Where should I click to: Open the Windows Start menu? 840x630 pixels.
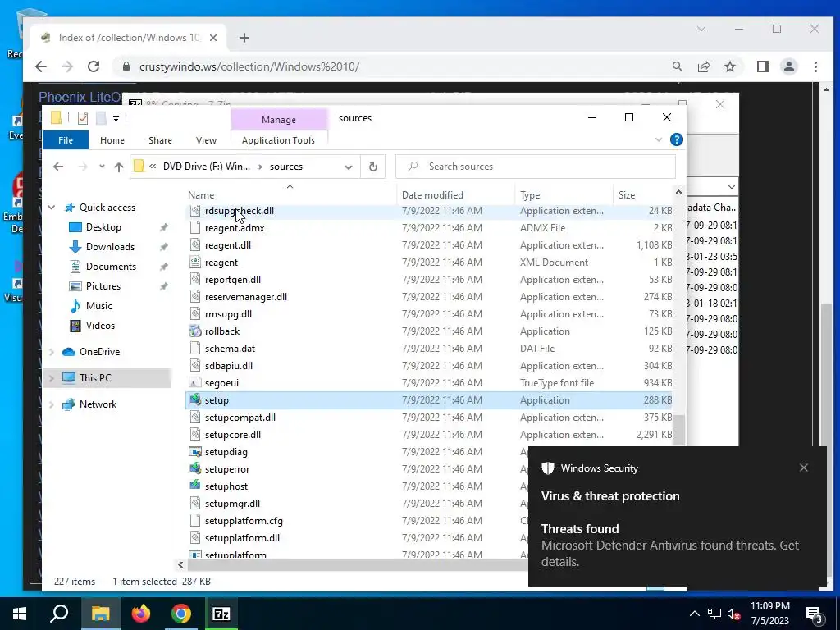point(20,614)
